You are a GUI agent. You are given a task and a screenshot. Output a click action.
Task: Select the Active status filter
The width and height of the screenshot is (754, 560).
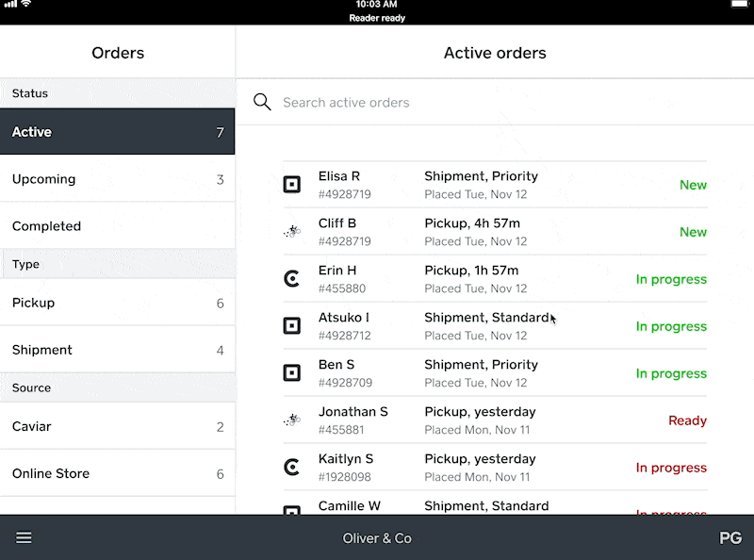pyautogui.click(x=117, y=131)
